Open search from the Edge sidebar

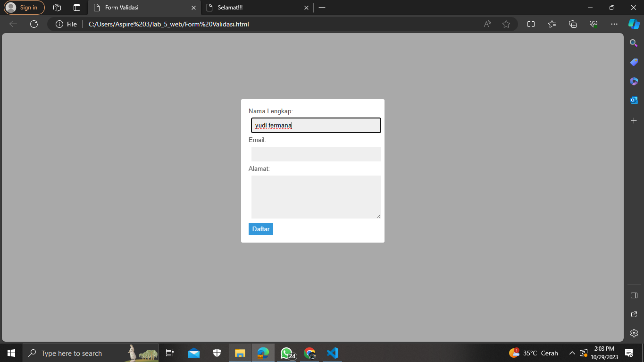634,43
